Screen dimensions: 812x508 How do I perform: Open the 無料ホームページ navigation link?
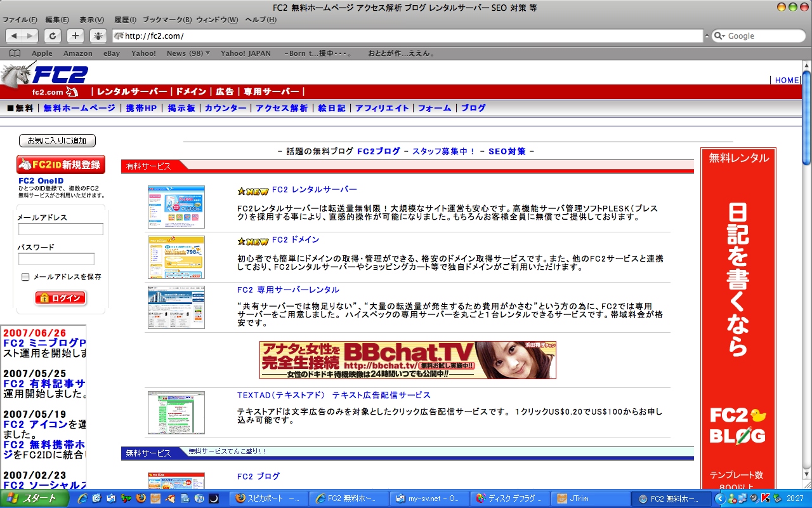79,108
